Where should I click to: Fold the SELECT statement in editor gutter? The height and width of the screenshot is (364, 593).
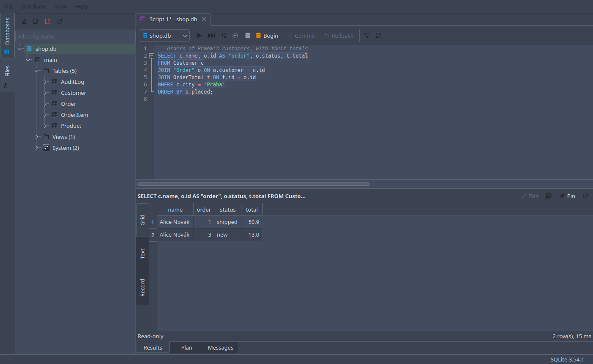pyautogui.click(x=151, y=56)
